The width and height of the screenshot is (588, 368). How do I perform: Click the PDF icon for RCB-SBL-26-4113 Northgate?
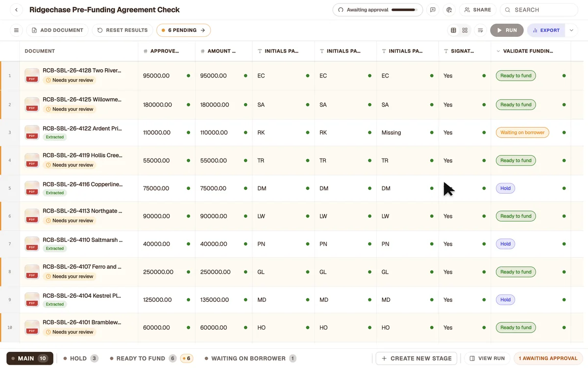click(32, 216)
